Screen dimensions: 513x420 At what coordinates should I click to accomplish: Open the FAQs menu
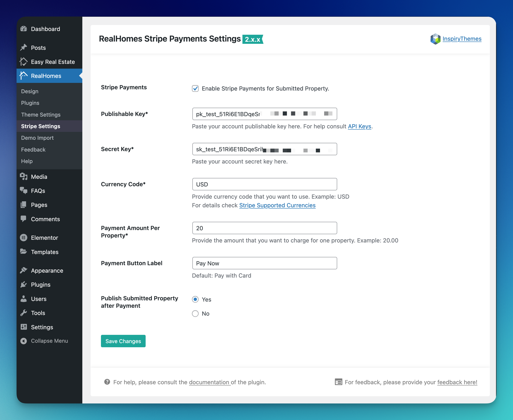[49, 191]
